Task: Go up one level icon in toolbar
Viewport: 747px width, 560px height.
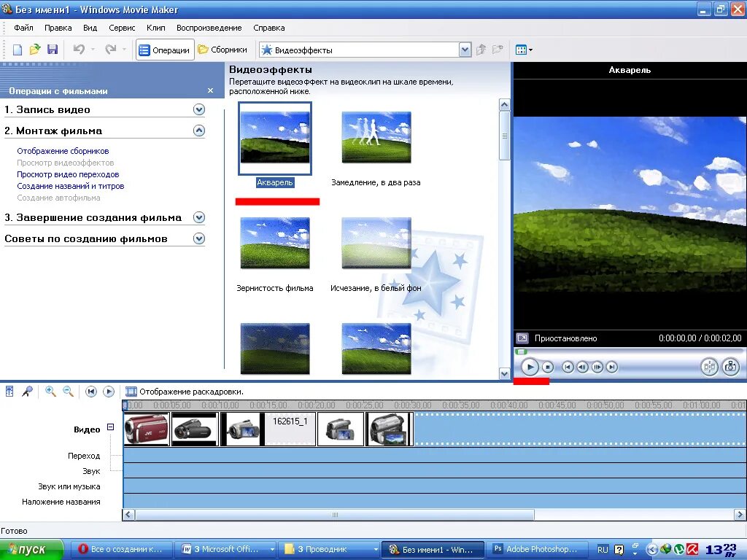Action: [481, 50]
